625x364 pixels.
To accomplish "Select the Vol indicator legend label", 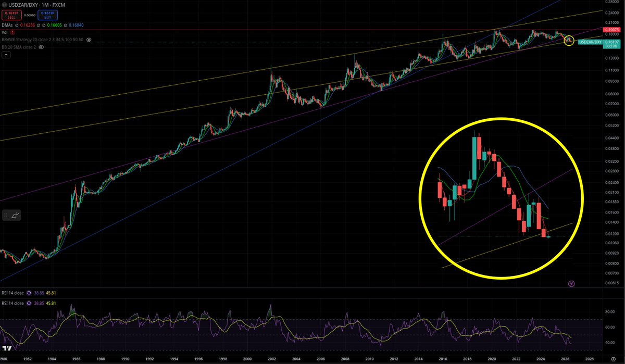I will tap(5, 32).
